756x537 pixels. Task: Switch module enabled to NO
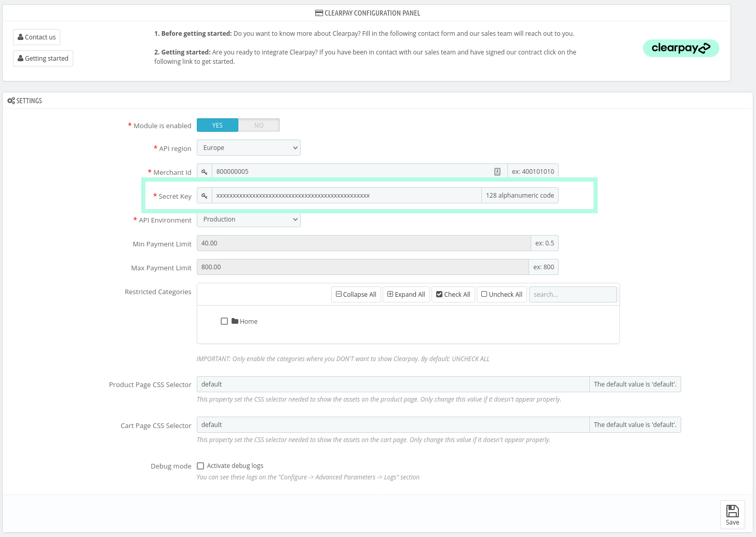point(259,126)
